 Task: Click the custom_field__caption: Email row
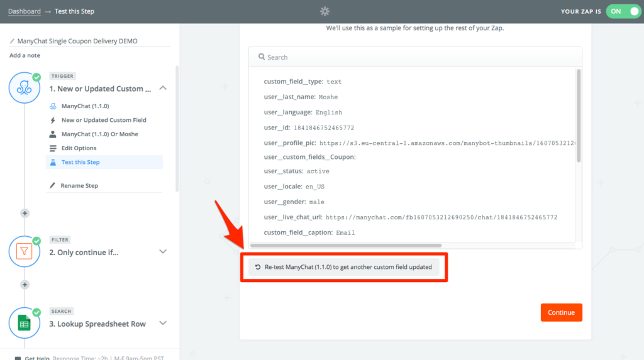[x=309, y=232]
